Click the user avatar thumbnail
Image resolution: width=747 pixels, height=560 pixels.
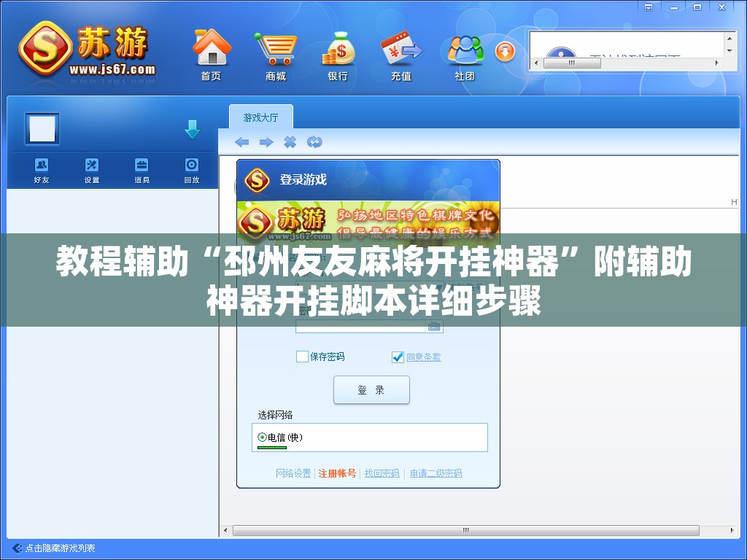coord(42,128)
